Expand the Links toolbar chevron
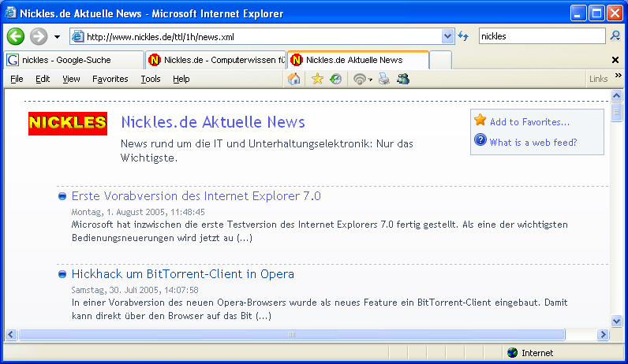The height and width of the screenshot is (364, 628). click(619, 75)
